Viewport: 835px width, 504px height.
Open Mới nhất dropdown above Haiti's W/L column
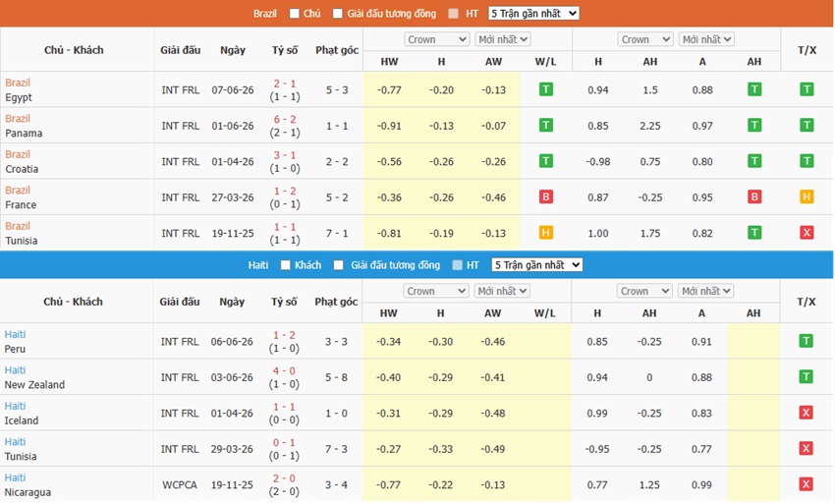point(502,291)
